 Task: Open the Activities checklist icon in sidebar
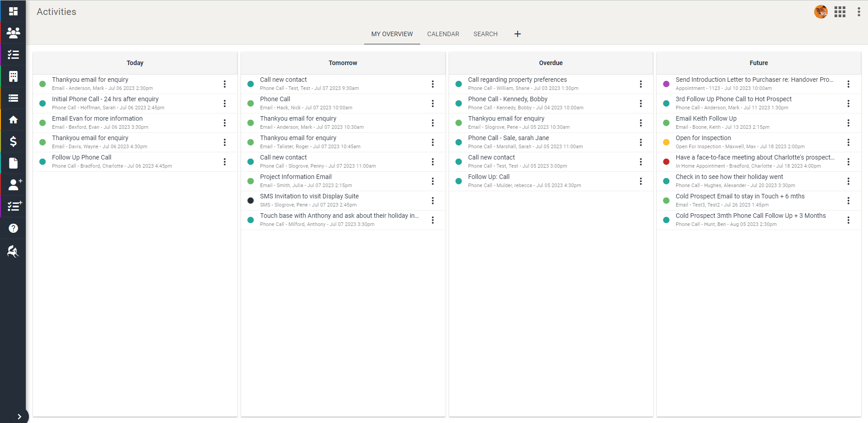click(13, 55)
